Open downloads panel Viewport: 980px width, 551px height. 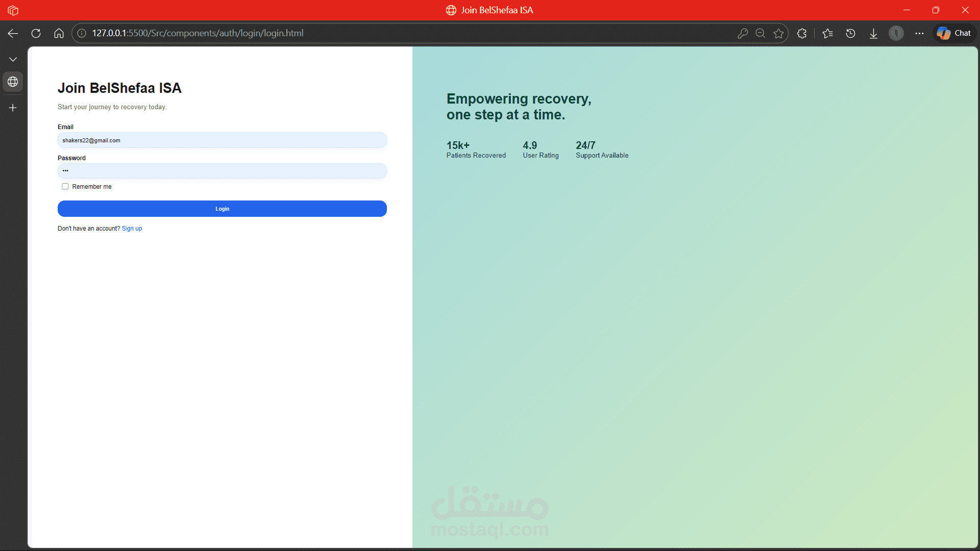[873, 33]
